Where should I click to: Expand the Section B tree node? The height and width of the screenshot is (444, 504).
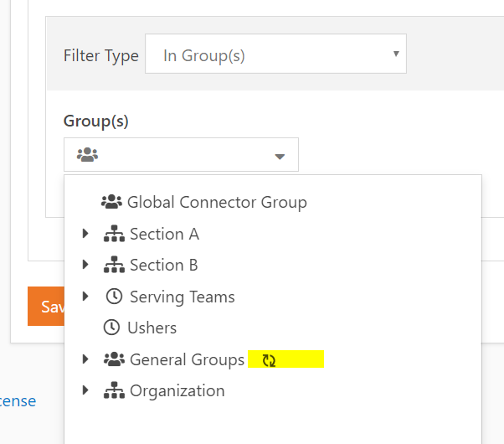pos(85,266)
